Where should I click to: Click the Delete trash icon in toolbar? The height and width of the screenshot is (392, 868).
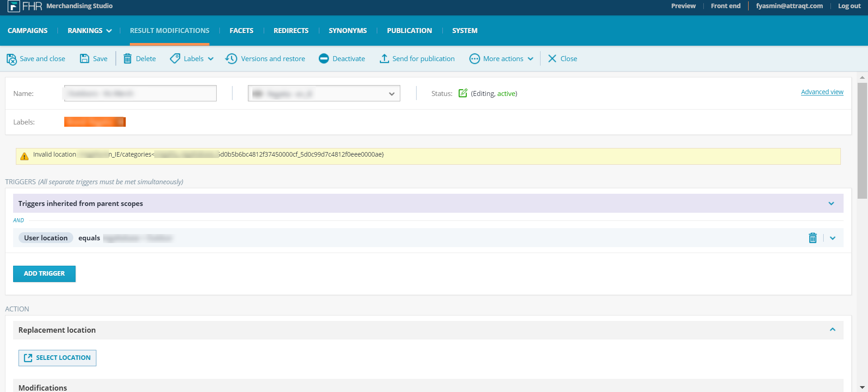128,59
